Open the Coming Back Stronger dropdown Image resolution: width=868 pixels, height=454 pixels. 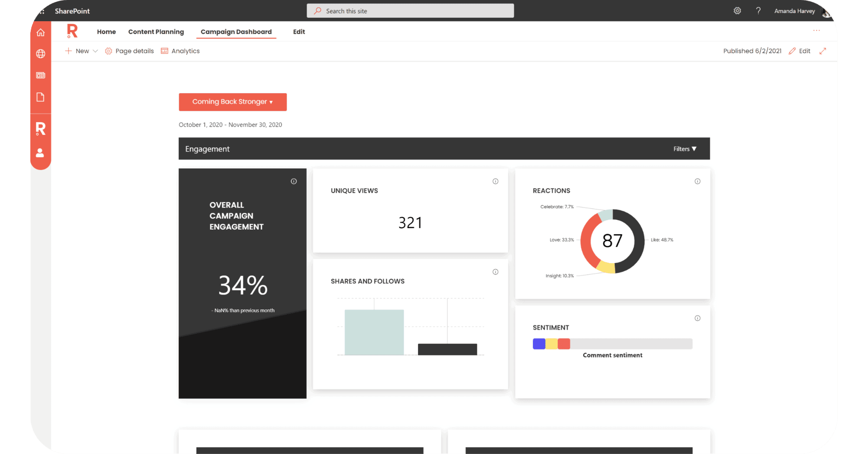click(x=233, y=102)
